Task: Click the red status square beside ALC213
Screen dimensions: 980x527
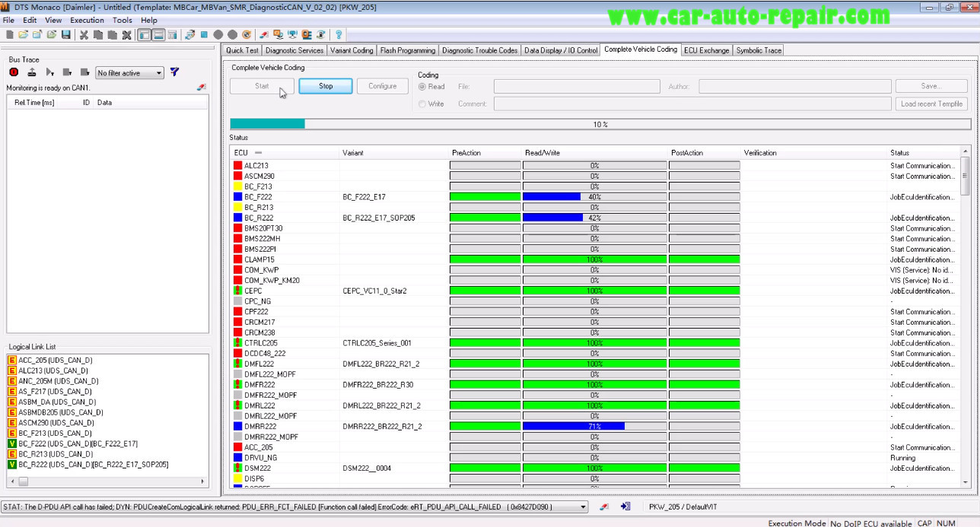Action: (x=238, y=165)
